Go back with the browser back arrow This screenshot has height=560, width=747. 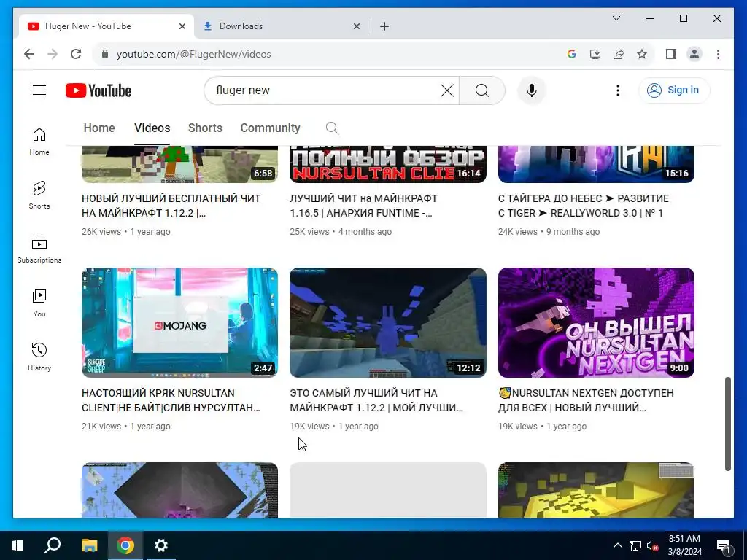click(29, 54)
